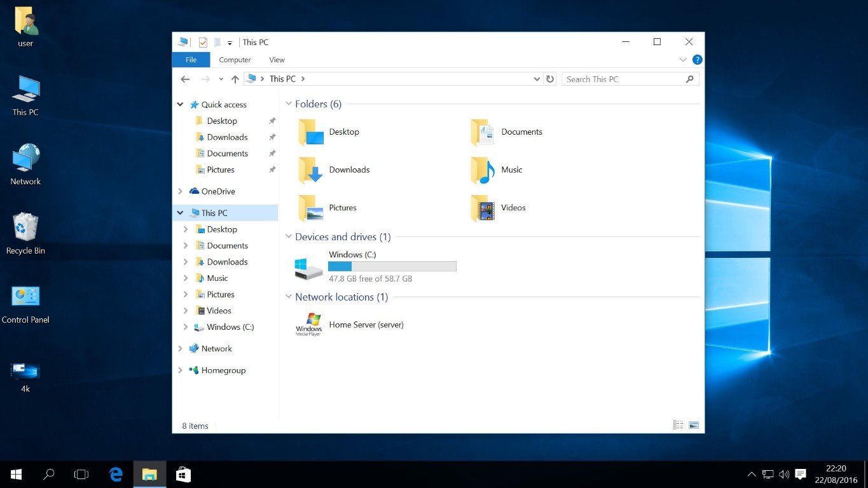This screenshot has height=488, width=868.
Task: Open the Desktop folder in Folders section
Action: pos(329,132)
